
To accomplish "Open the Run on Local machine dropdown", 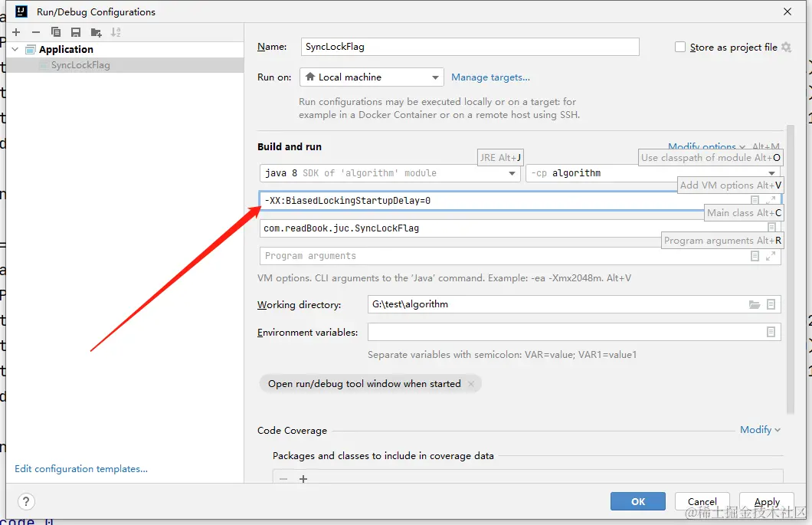I will tap(372, 77).
